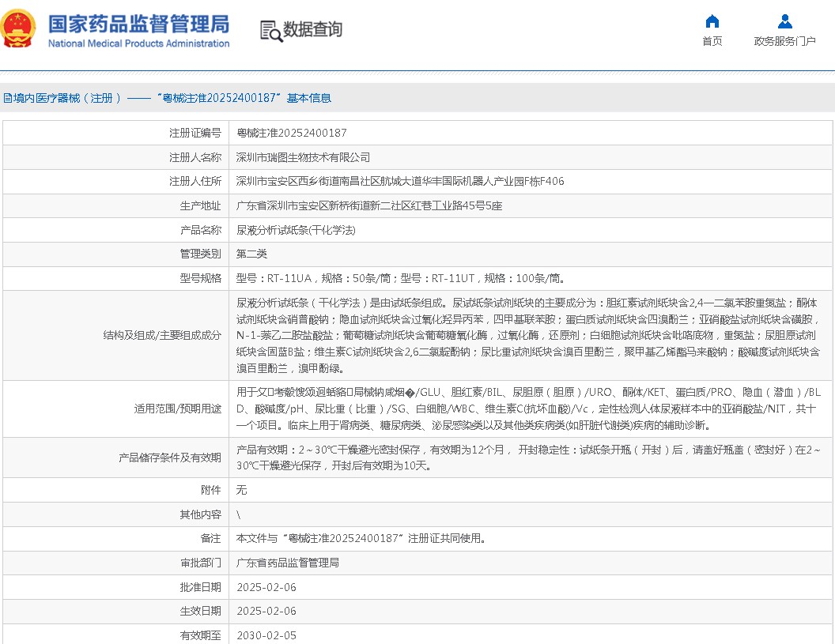Click the 政务服务门户 person icon
The height and width of the screenshot is (644, 835).
point(784,21)
